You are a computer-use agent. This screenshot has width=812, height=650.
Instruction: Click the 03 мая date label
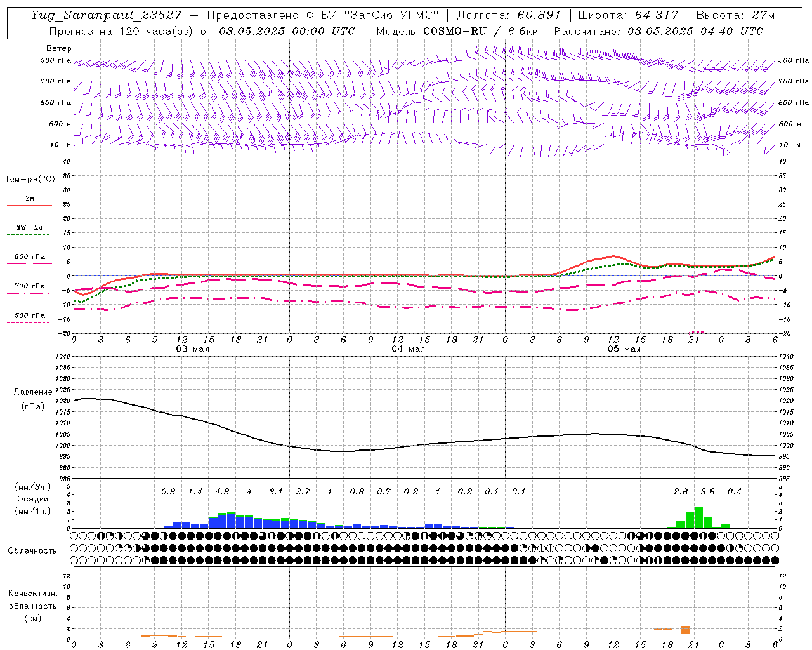193,349
